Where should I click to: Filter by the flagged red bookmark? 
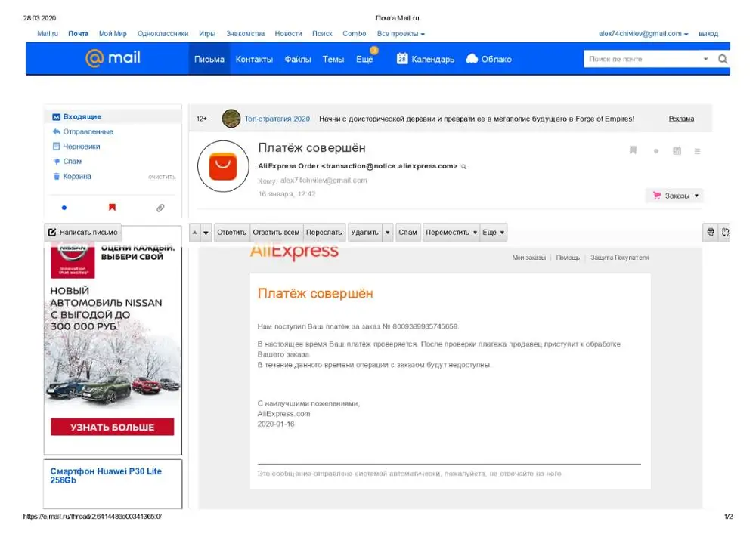(113, 208)
